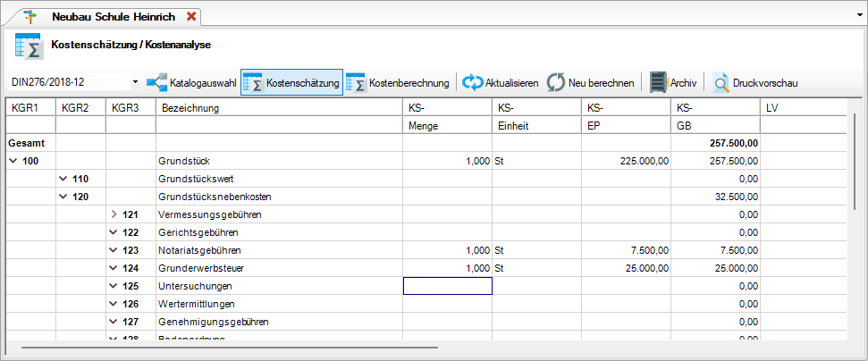Select the Gesamt total 257.500,00 cell
868x361 pixels.
coord(715,143)
